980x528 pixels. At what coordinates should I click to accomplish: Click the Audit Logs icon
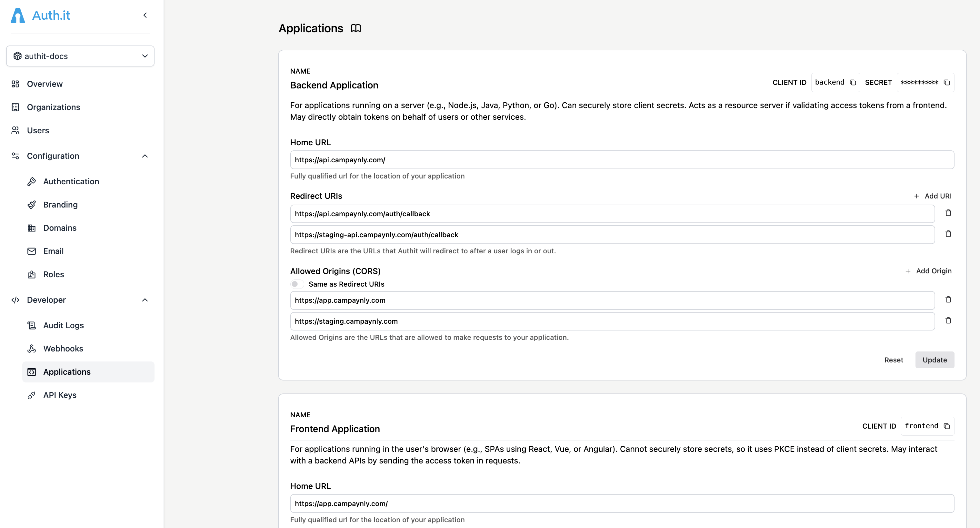pyautogui.click(x=32, y=325)
